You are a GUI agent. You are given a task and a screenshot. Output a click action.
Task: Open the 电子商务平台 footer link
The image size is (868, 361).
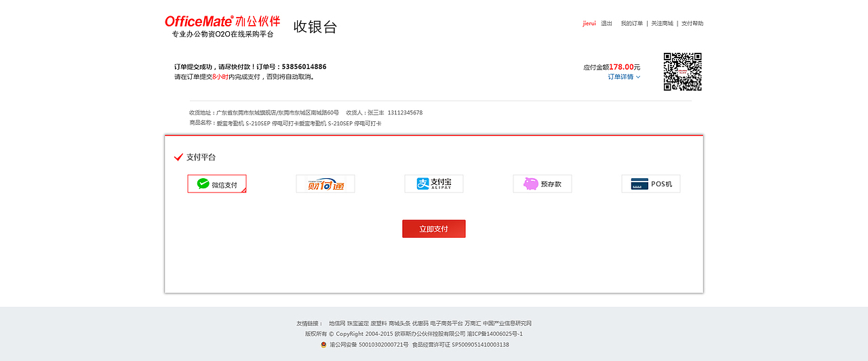pyautogui.click(x=446, y=323)
